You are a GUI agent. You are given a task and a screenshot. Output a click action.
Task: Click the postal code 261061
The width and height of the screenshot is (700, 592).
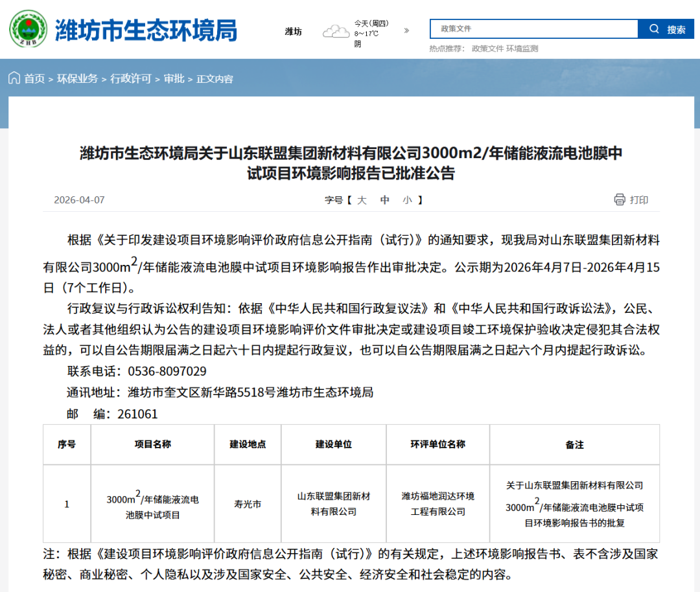[x=137, y=414]
